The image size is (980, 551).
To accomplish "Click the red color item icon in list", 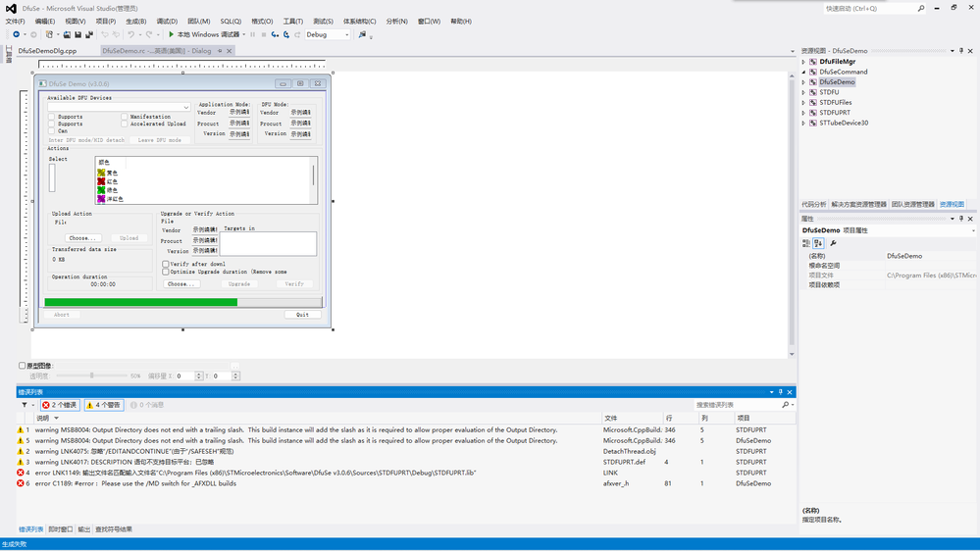I will 101,181.
